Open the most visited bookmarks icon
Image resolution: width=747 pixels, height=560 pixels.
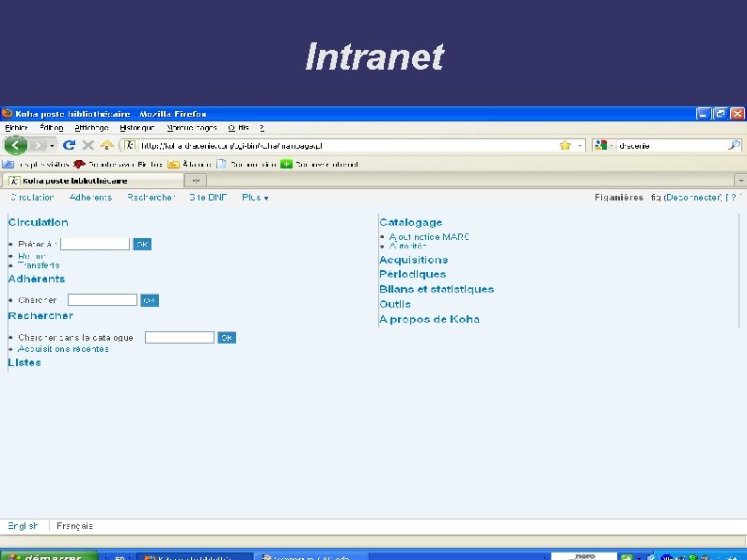(8, 165)
